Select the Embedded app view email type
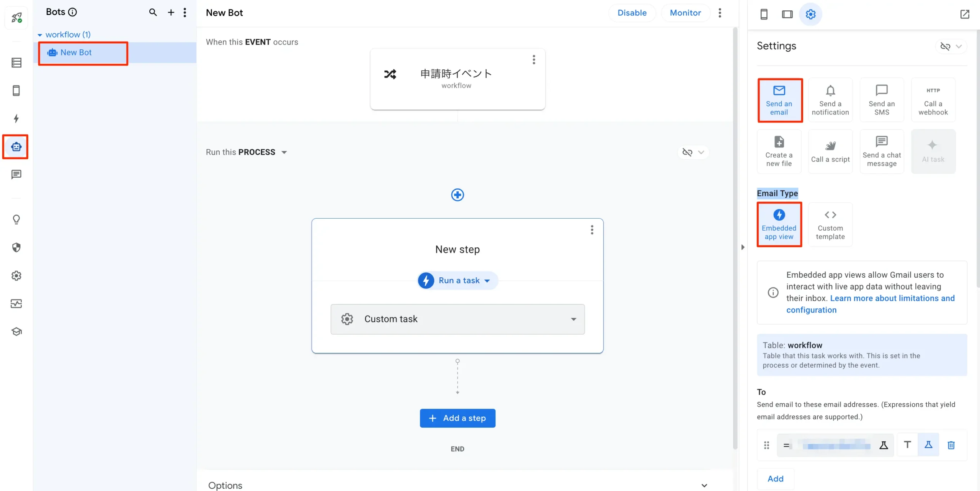980x491 pixels. (x=779, y=224)
